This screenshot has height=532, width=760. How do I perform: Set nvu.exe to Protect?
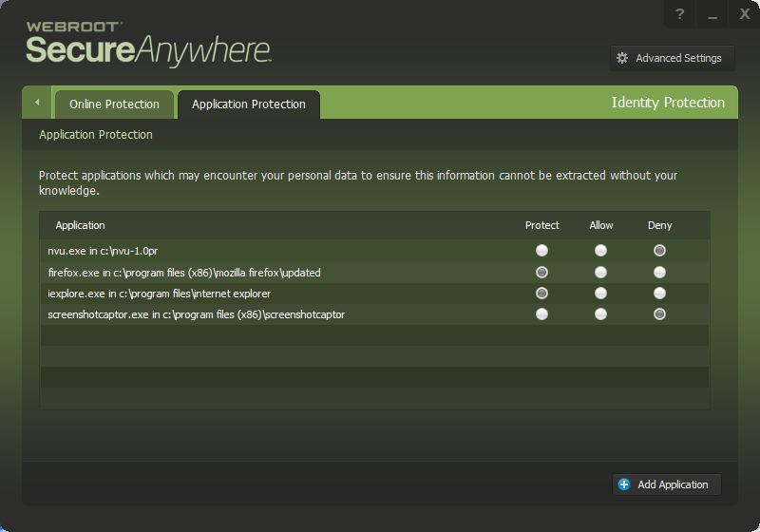542,251
